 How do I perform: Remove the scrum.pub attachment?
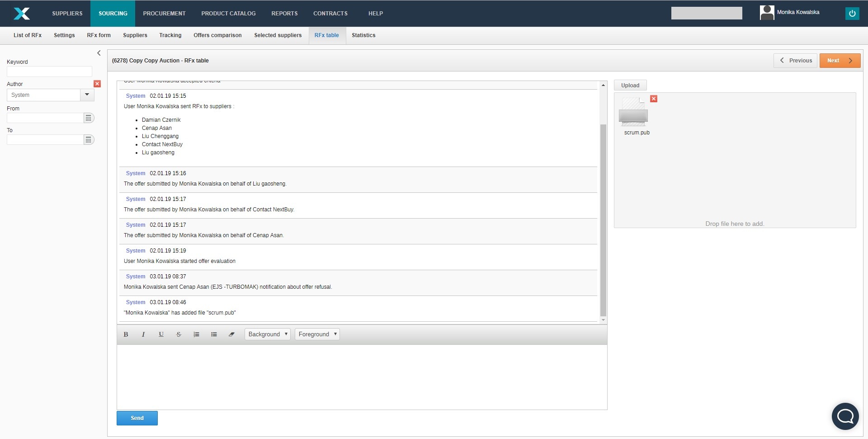[654, 99]
